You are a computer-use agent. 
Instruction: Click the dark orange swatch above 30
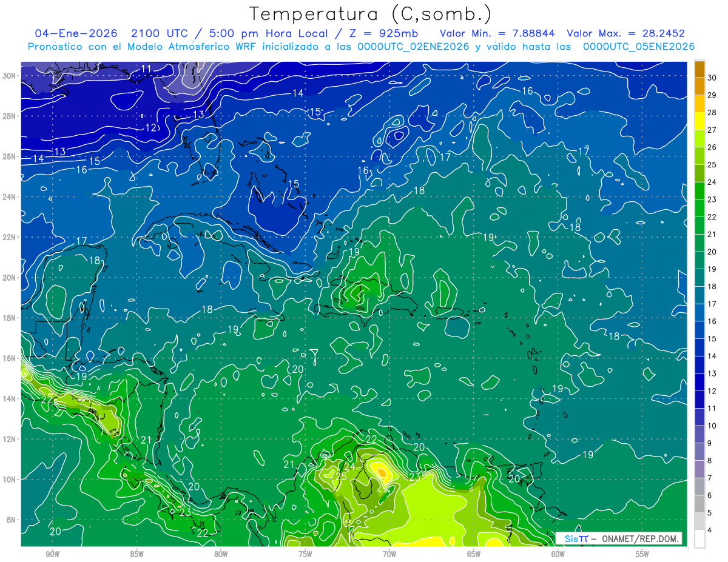point(700,69)
